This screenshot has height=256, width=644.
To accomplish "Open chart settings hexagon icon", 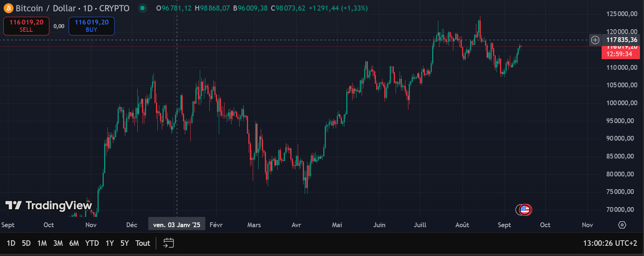I will (x=622, y=225).
